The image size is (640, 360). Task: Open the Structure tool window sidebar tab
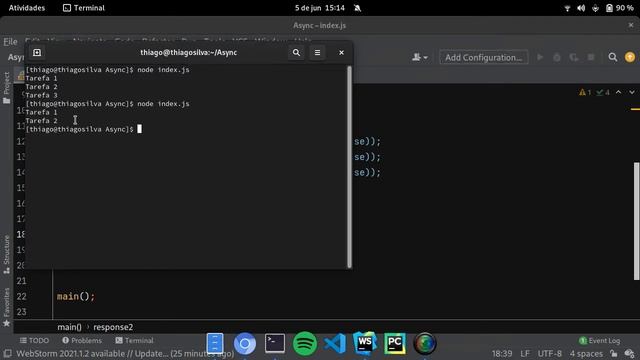coord(7,254)
